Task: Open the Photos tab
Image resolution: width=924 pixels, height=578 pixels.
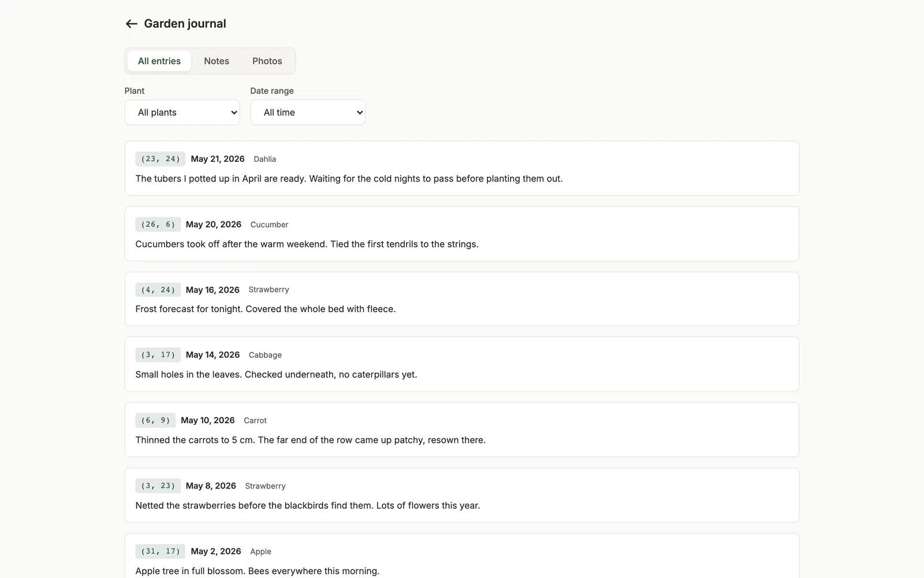Action: pos(267,61)
